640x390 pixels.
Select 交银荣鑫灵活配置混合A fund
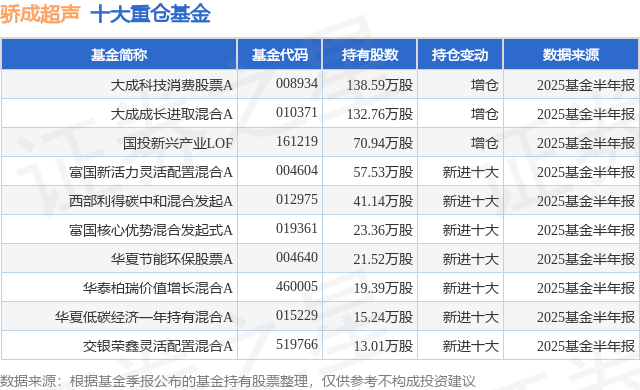158,346
